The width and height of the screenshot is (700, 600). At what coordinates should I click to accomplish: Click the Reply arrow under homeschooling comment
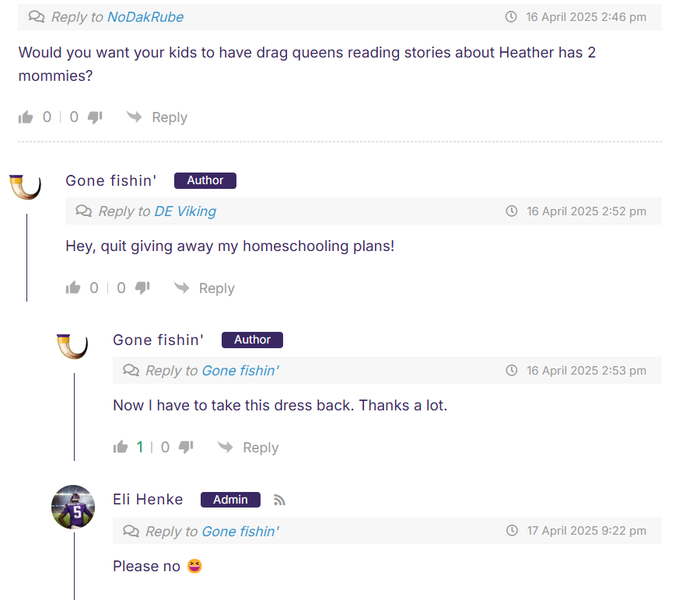(182, 288)
